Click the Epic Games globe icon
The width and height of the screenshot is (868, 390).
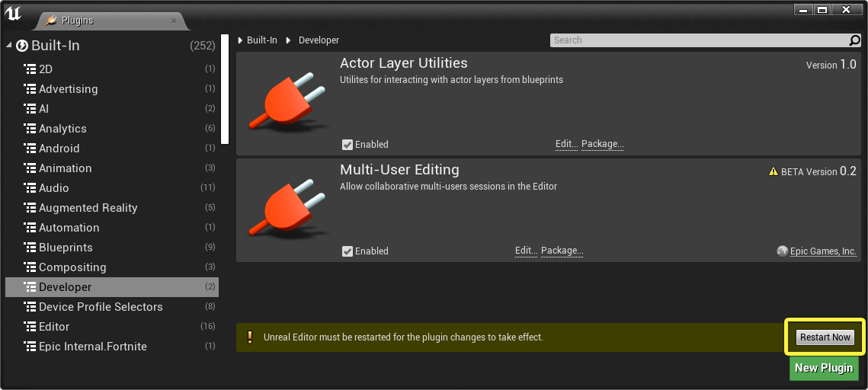[782, 251]
